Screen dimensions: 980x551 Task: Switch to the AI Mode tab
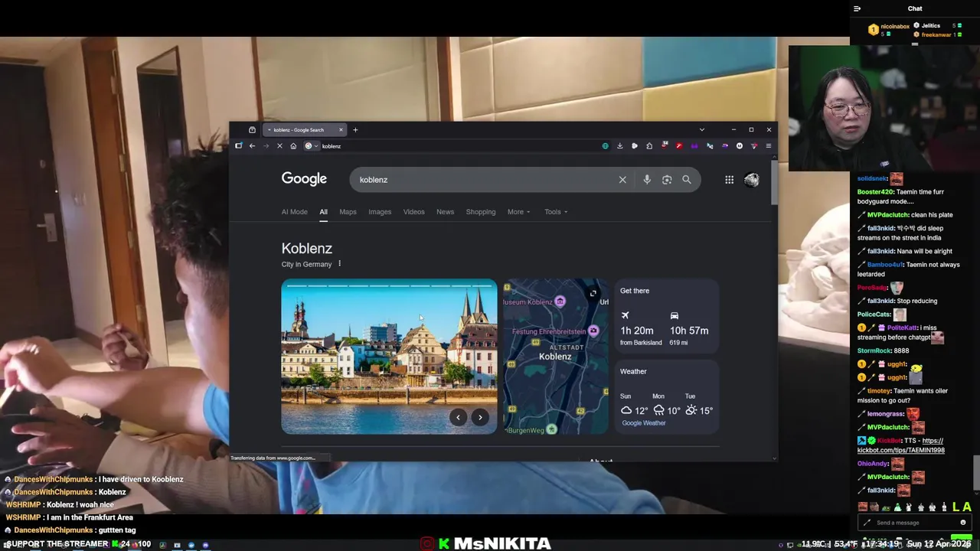294,212
